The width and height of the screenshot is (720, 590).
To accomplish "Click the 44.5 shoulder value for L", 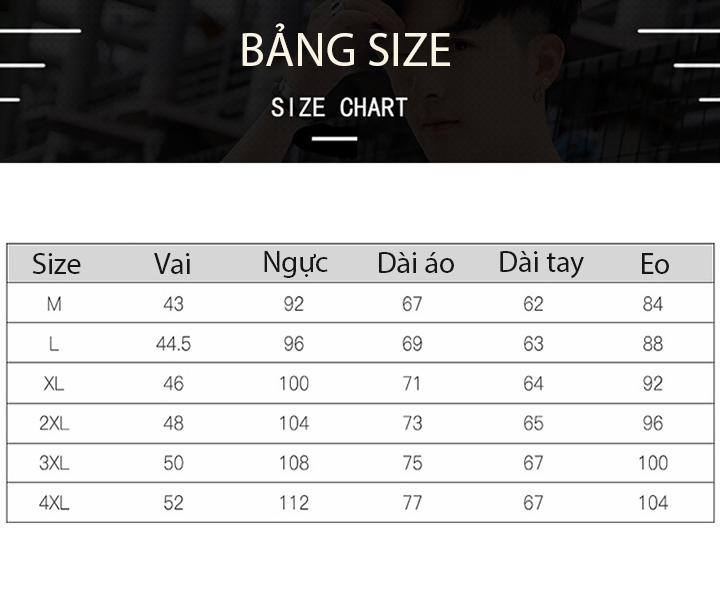I will click(173, 344).
